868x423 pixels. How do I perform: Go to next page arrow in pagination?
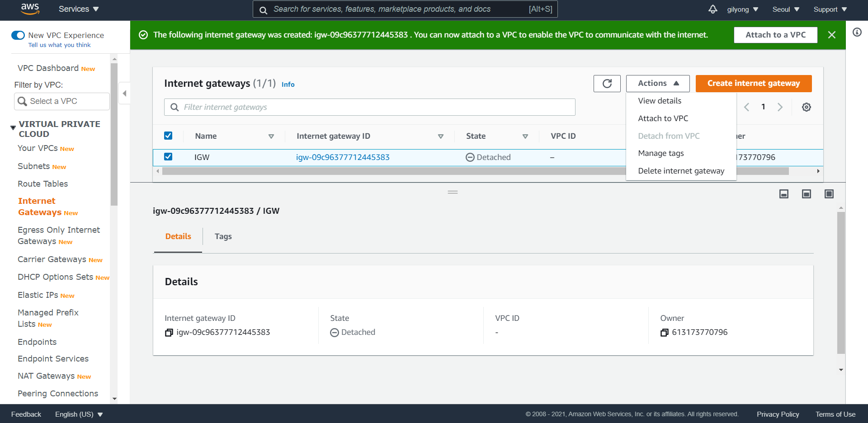780,107
